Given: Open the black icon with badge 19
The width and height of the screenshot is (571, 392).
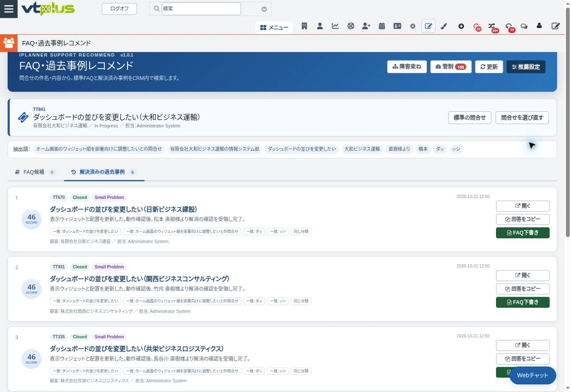Looking at the screenshot, I should point(510,27).
